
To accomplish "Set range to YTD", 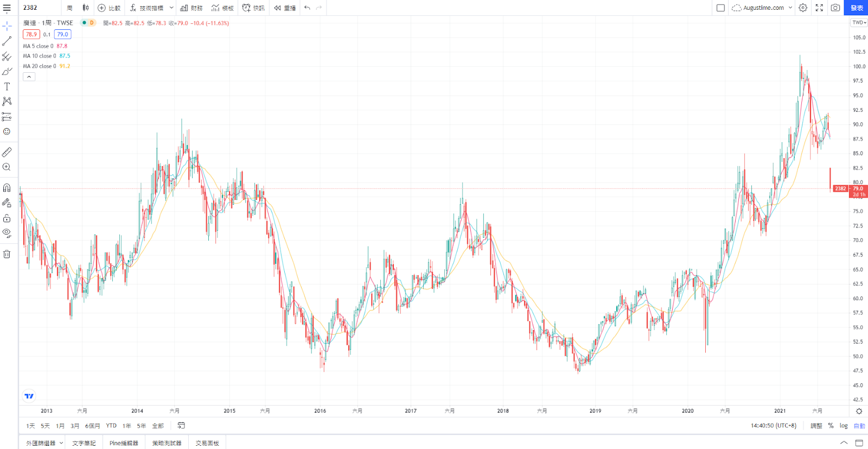I will click(111, 426).
